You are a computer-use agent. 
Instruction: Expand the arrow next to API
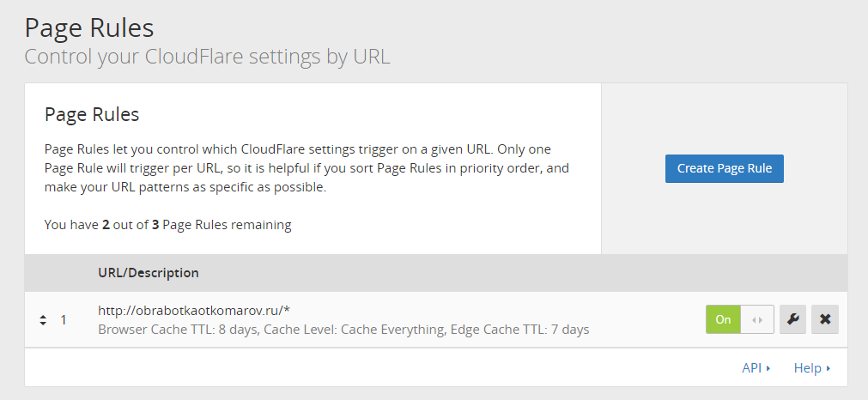point(768,368)
